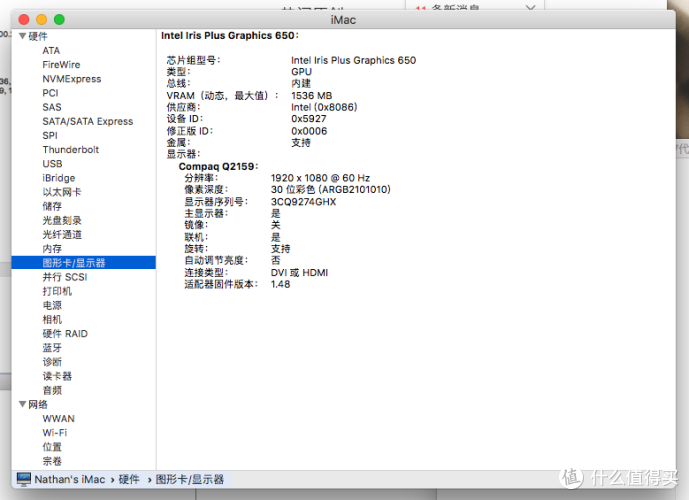Click the resolution value 1920 x 1080 @ 60 Hz
Viewport: 689px width, 500px height.
point(320,178)
